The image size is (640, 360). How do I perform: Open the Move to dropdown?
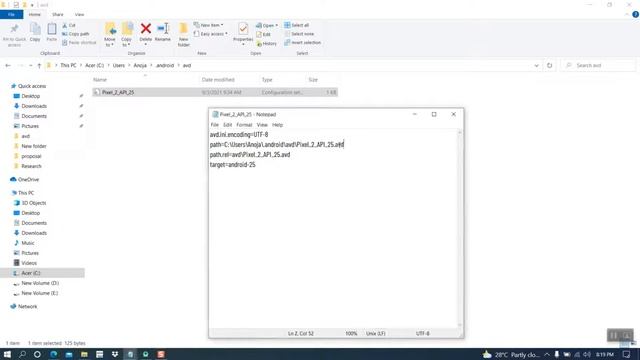(x=110, y=35)
